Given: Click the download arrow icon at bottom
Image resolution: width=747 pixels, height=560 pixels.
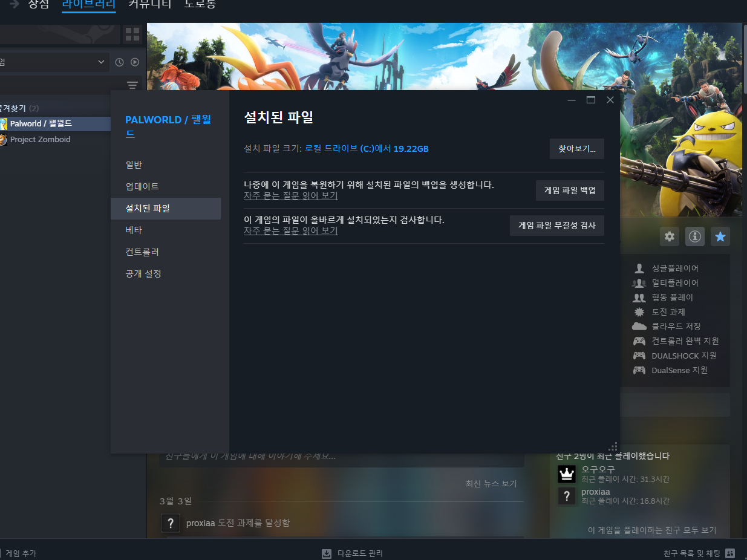Looking at the screenshot, I should pos(327,553).
